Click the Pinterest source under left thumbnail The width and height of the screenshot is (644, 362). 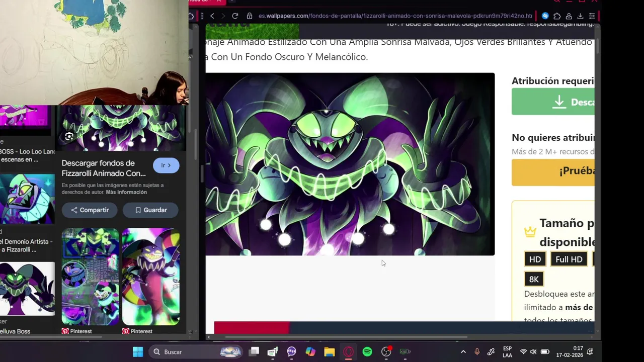[77, 331]
